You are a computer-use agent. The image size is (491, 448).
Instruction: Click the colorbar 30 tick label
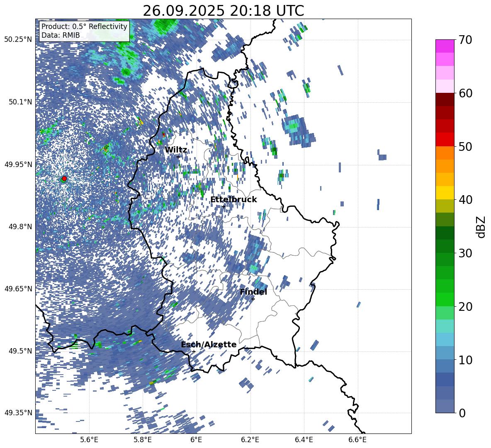click(465, 253)
